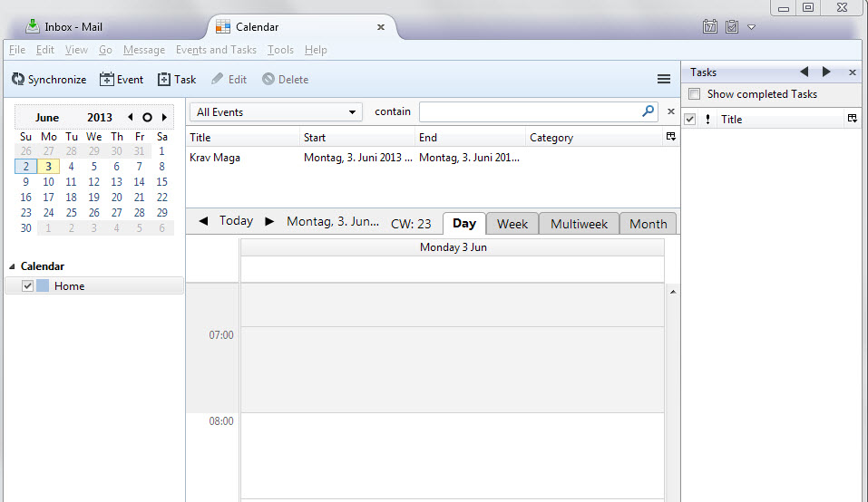The height and width of the screenshot is (502, 868).
Task: Switch to Week view tab
Action: pos(512,224)
